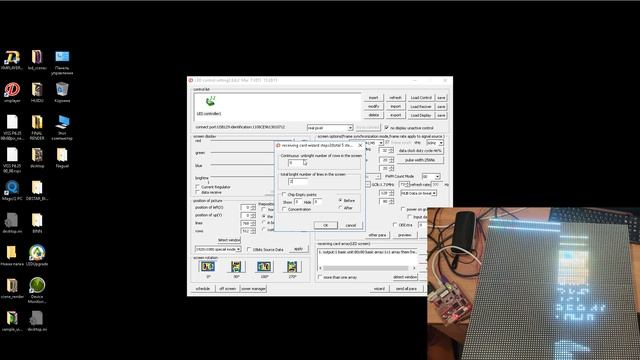640x360 pixels.
Task: Enable the Current Regulator checkbox
Action: coord(198,187)
